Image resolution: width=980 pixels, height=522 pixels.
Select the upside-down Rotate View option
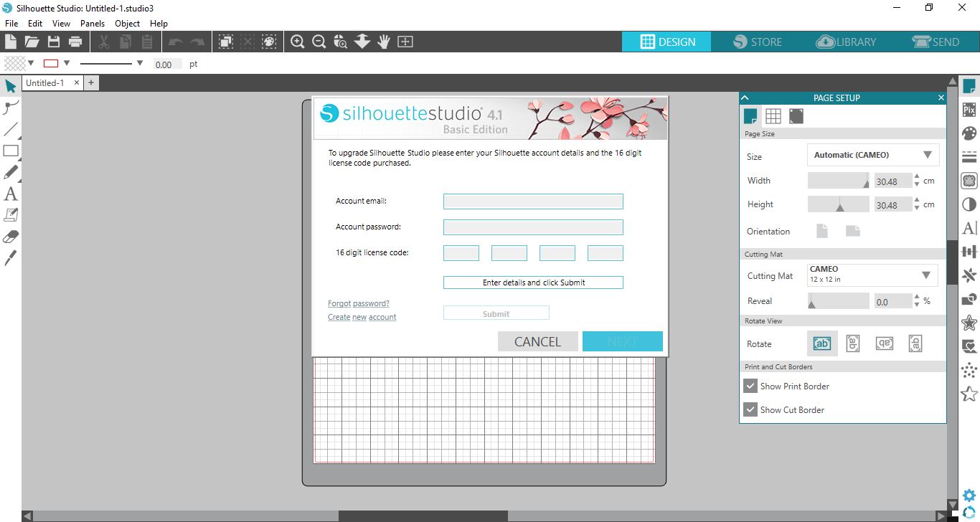tap(885, 343)
